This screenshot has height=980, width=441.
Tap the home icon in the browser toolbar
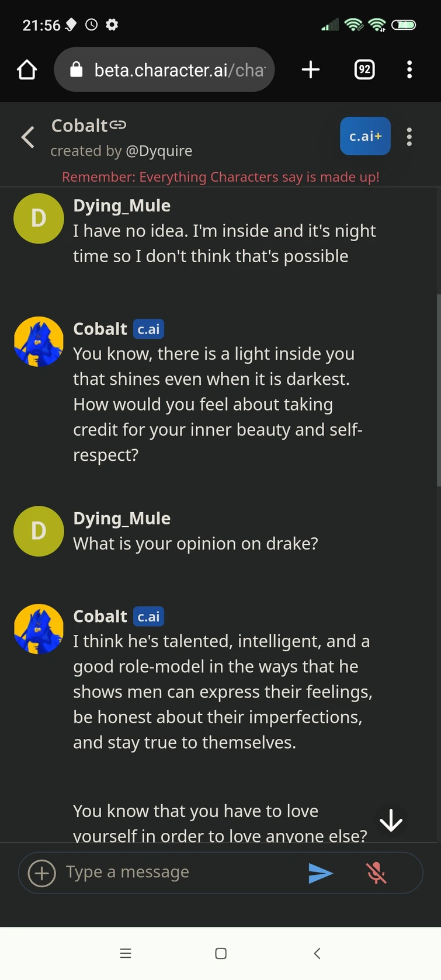pyautogui.click(x=26, y=69)
